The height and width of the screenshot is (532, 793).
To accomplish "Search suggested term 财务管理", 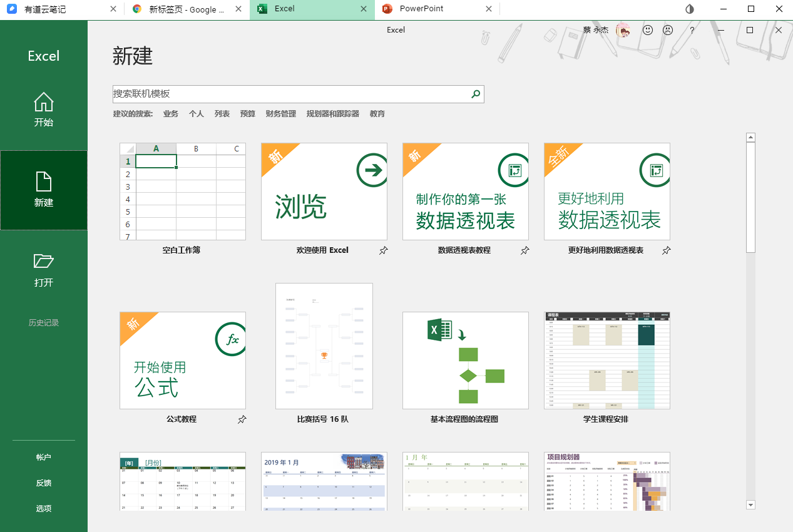I will (281, 114).
